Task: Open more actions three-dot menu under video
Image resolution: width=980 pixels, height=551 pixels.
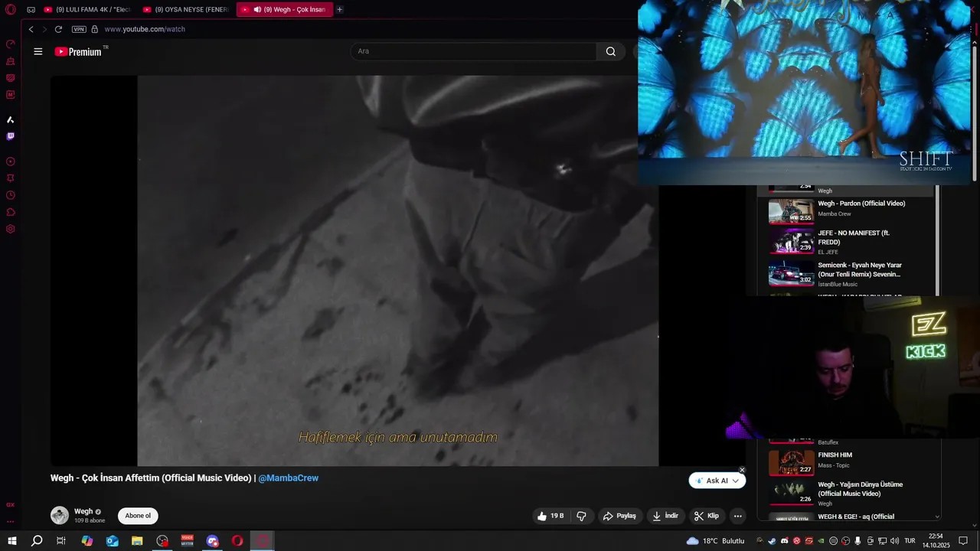Action: (738, 516)
